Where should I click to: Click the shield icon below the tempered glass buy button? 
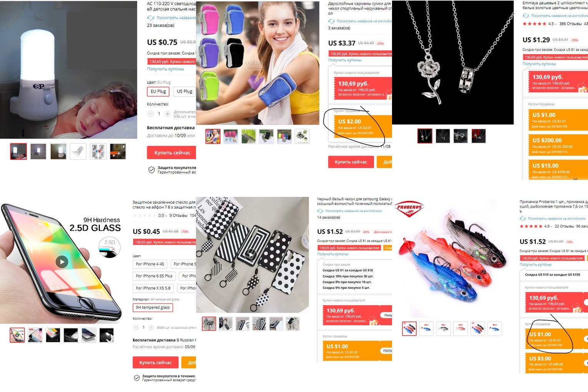(136, 378)
